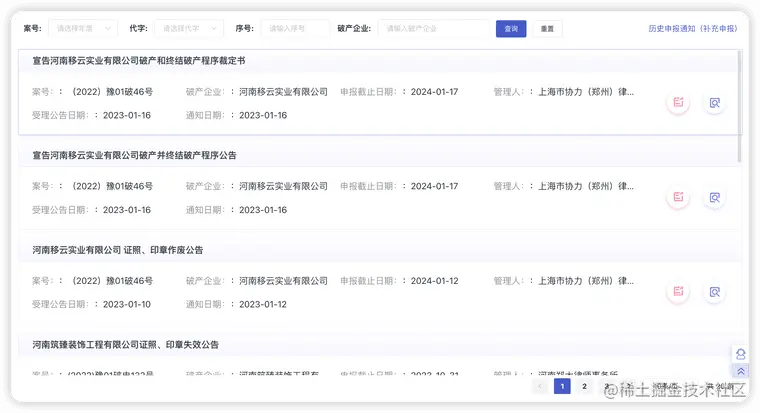Click edit icon for 破产并终结破产程序公告 notice
The image size is (760, 413).
pyautogui.click(x=678, y=197)
